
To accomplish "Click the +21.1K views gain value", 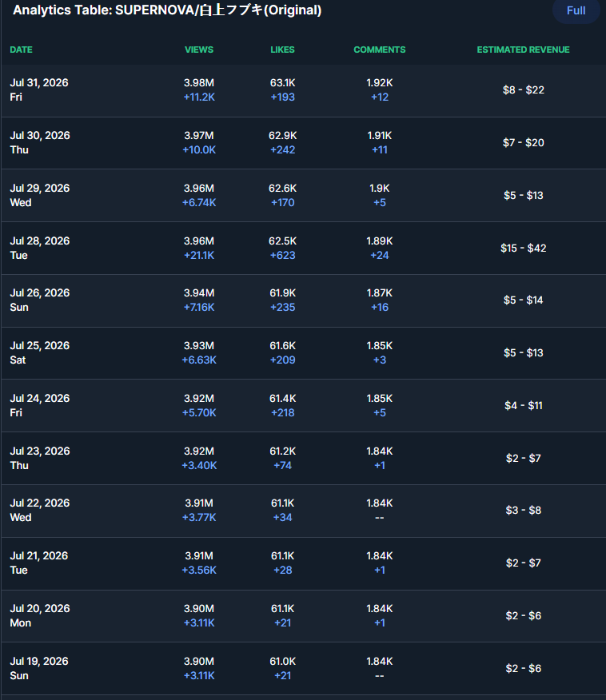I will [x=199, y=256].
